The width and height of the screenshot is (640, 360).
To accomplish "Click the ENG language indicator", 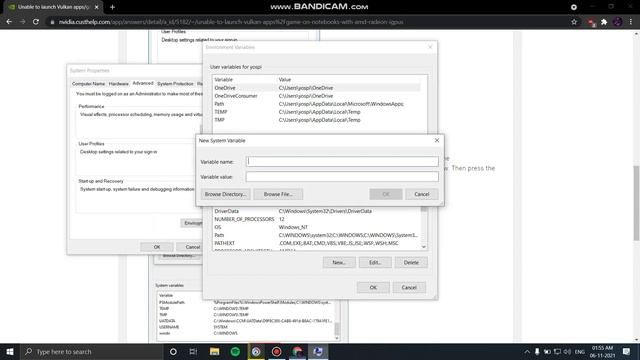I will pos(580,352).
